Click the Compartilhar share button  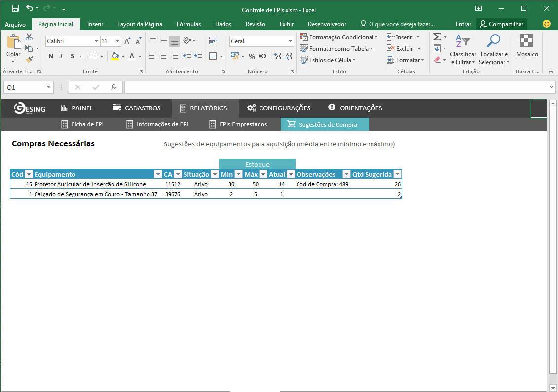[501, 24]
